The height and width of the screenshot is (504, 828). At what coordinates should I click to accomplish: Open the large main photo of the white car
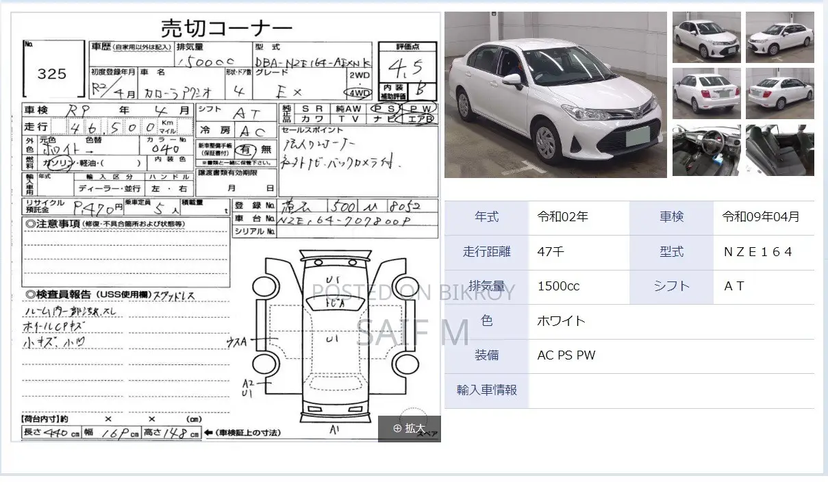tap(555, 94)
